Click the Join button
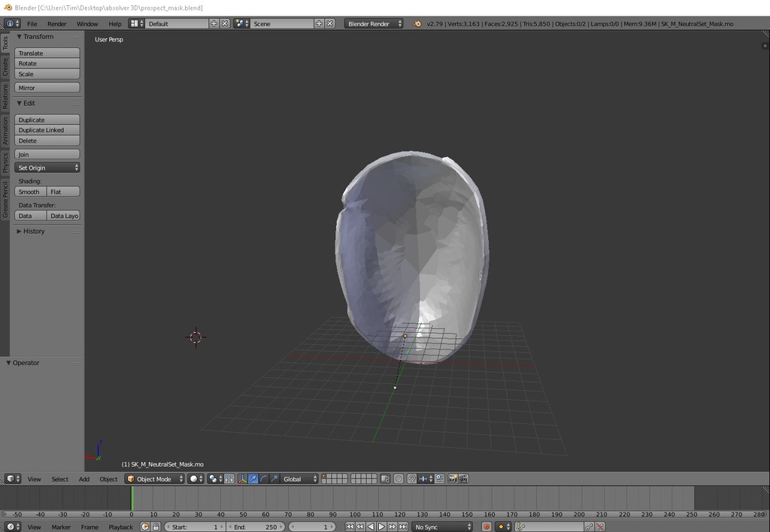This screenshot has height=532, width=770. pyautogui.click(x=47, y=154)
